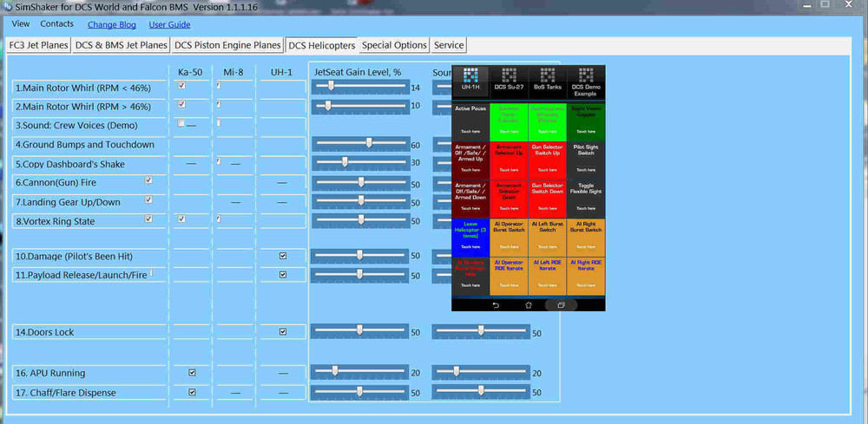Viewport: 868px width, 424px height.
Task: Click the Mi-8 column header
Action: 232,72
